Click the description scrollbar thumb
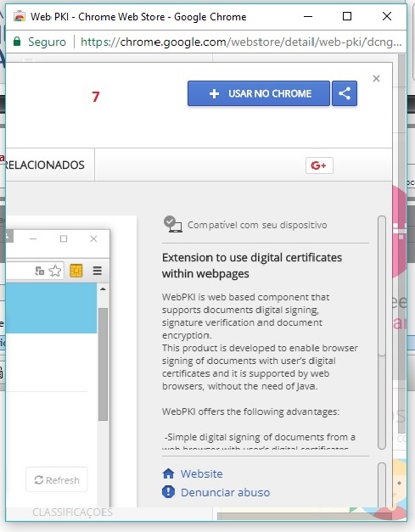The width and height of the screenshot is (415, 532). [382, 286]
